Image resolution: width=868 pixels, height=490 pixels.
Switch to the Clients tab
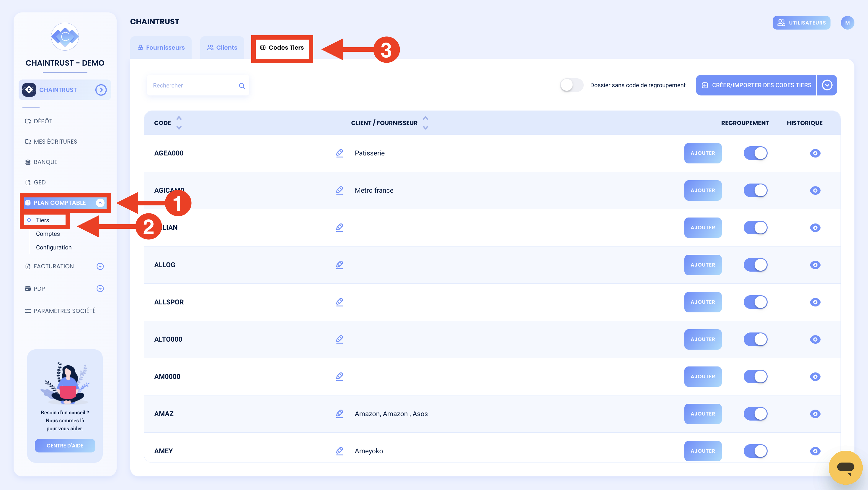222,48
